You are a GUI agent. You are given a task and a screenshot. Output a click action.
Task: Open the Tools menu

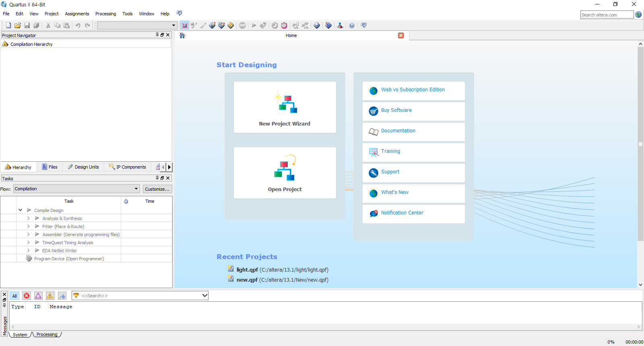[x=128, y=14]
